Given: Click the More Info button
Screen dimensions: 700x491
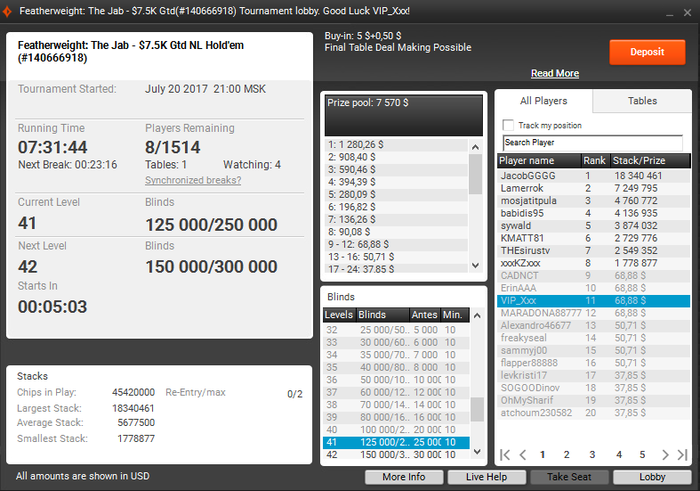Looking at the screenshot, I should [x=404, y=477].
